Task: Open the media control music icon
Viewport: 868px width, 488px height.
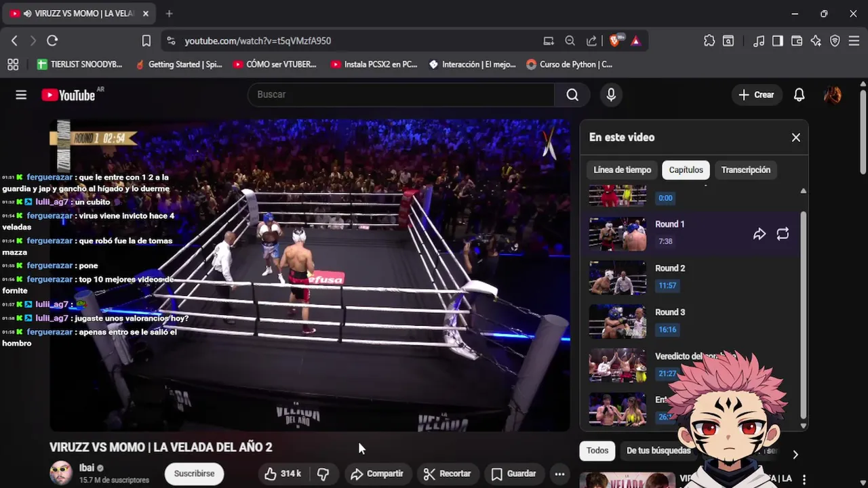Action: click(x=759, y=41)
